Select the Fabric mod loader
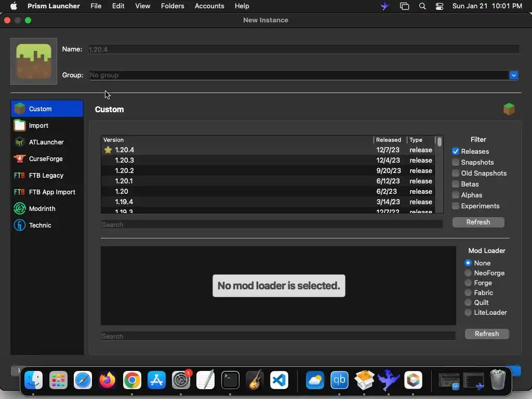This screenshot has height=399, width=532. 468,292
